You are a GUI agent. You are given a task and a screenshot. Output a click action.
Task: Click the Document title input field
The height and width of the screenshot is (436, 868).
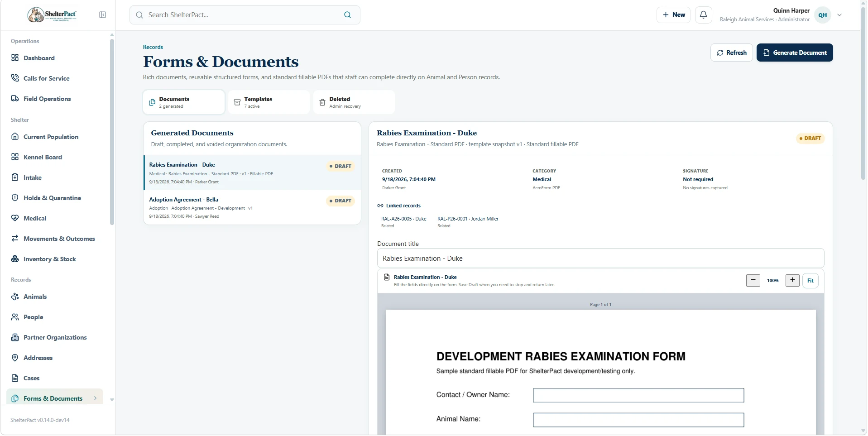(x=600, y=259)
